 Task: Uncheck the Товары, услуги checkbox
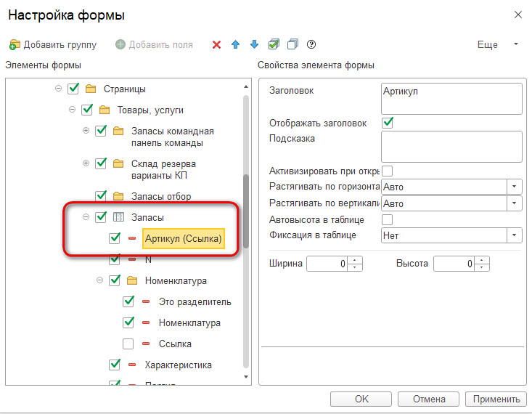(87, 110)
